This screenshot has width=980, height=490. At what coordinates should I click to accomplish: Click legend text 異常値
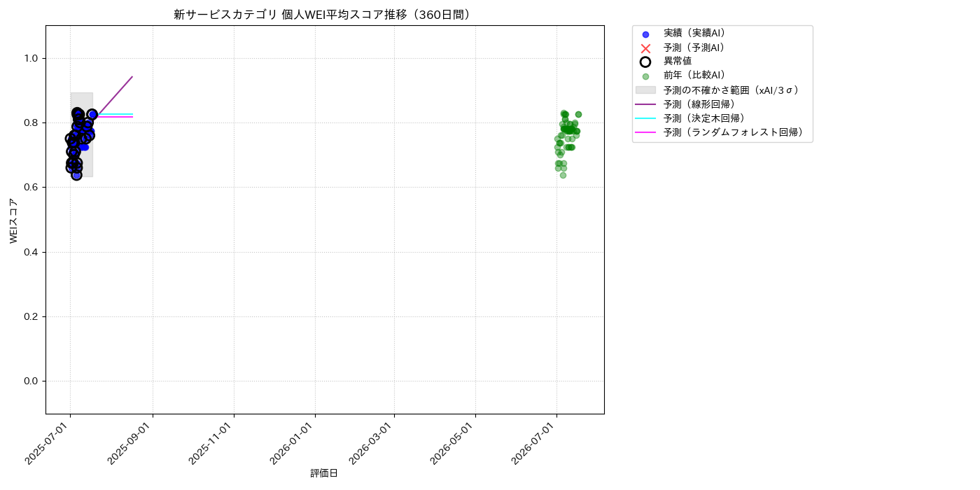[x=678, y=62]
